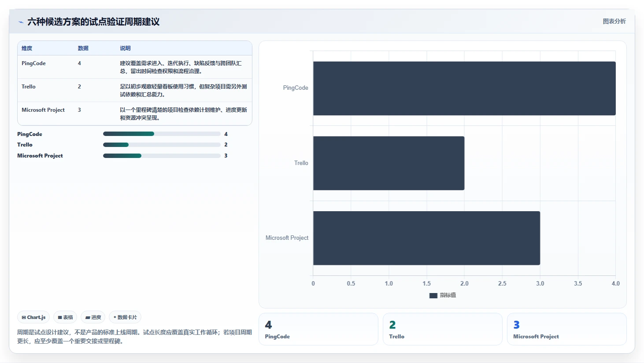The image size is (644, 363).
Task: Click bold Microsoft Project label beside its progress bar
Action: [x=40, y=156]
